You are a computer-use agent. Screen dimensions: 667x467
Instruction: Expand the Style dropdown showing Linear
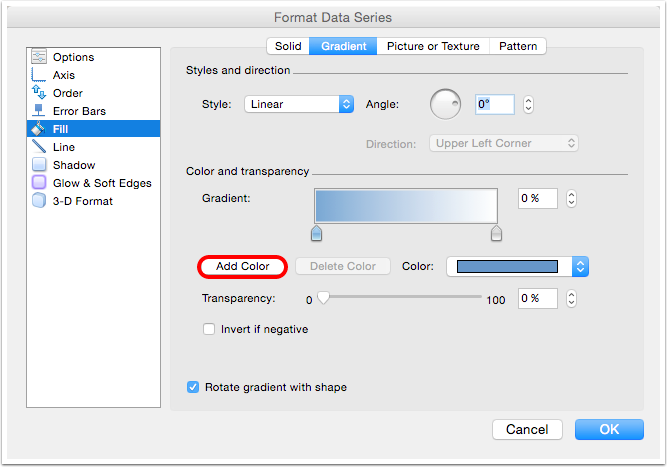299,104
